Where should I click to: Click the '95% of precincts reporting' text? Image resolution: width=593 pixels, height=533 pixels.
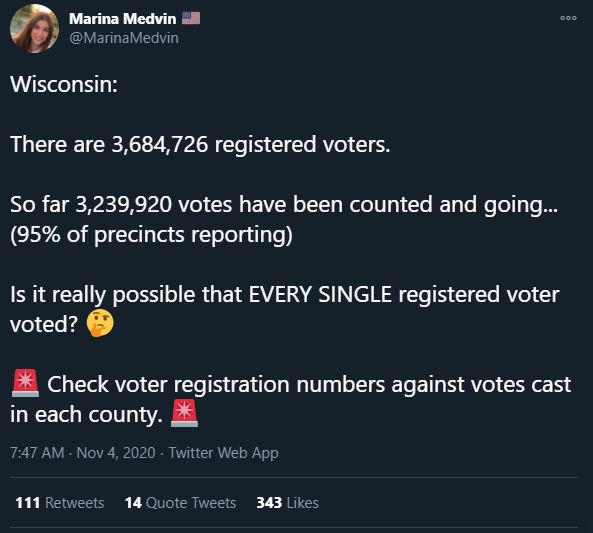point(151,235)
